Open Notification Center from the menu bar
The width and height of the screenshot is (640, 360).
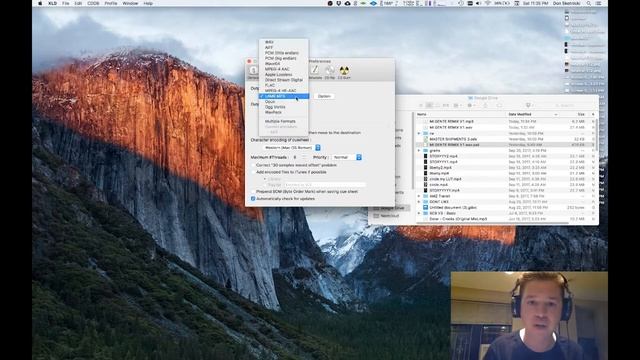pyautogui.click(x=599, y=3)
